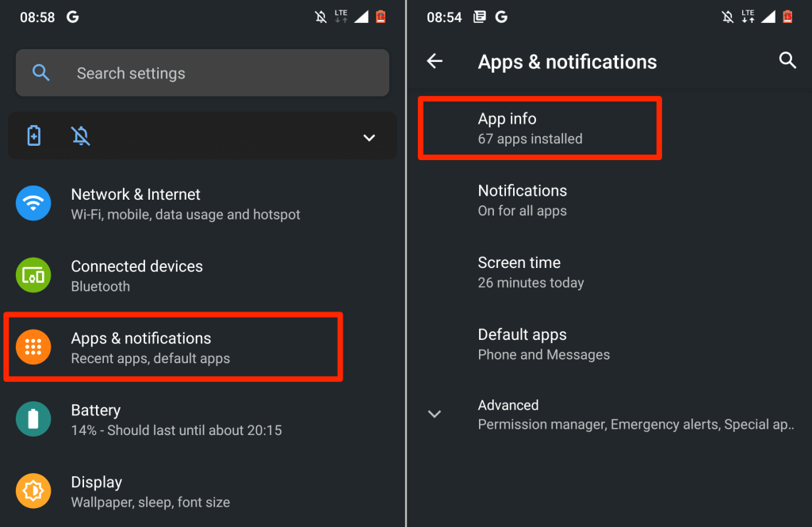The image size is (812, 527).
Task: Tap the teal Battery icon
Action: click(33, 420)
